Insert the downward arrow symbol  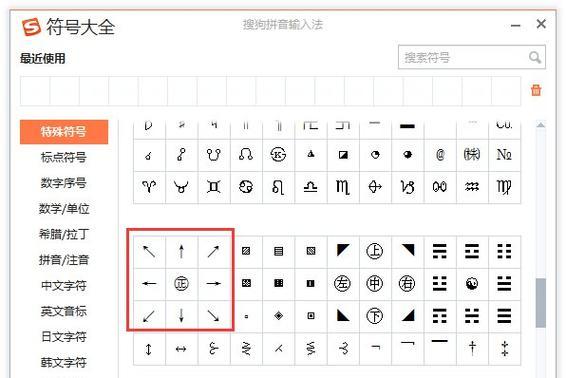tap(182, 316)
